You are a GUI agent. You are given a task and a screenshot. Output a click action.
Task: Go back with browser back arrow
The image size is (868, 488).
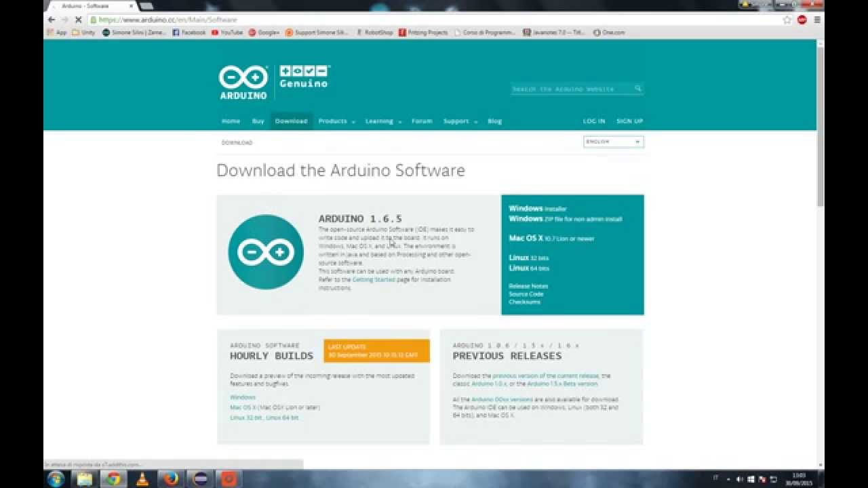tap(52, 20)
